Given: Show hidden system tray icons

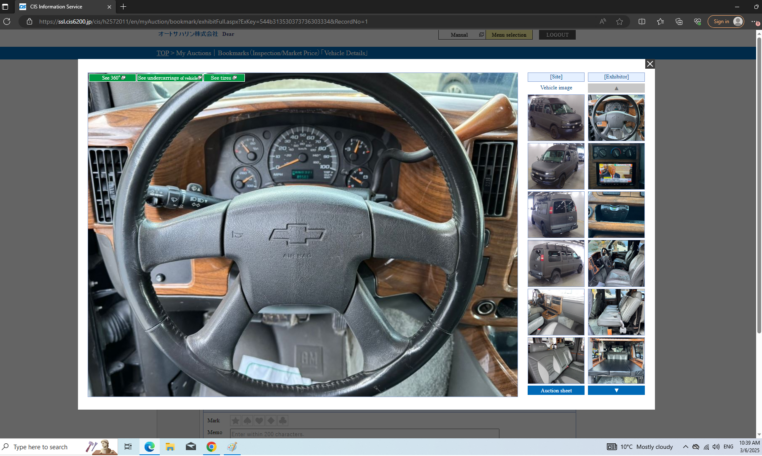Looking at the screenshot, I should [x=685, y=447].
